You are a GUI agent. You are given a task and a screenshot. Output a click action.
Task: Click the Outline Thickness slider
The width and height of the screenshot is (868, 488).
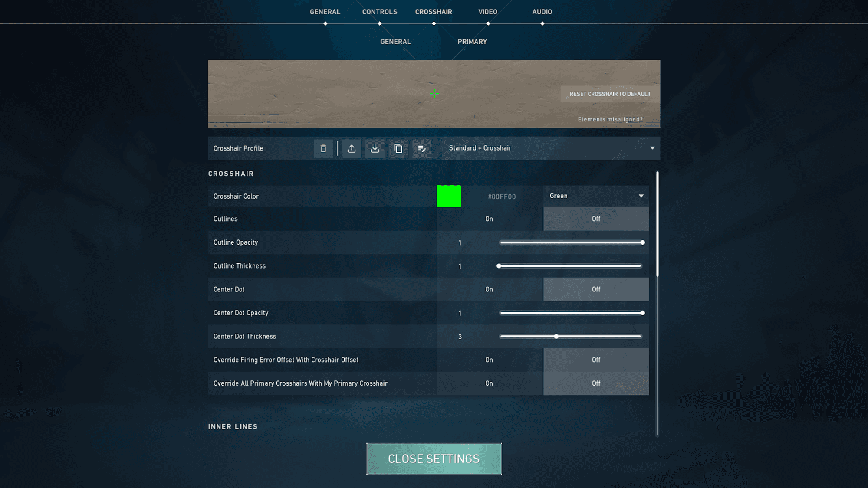pyautogui.click(x=569, y=266)
